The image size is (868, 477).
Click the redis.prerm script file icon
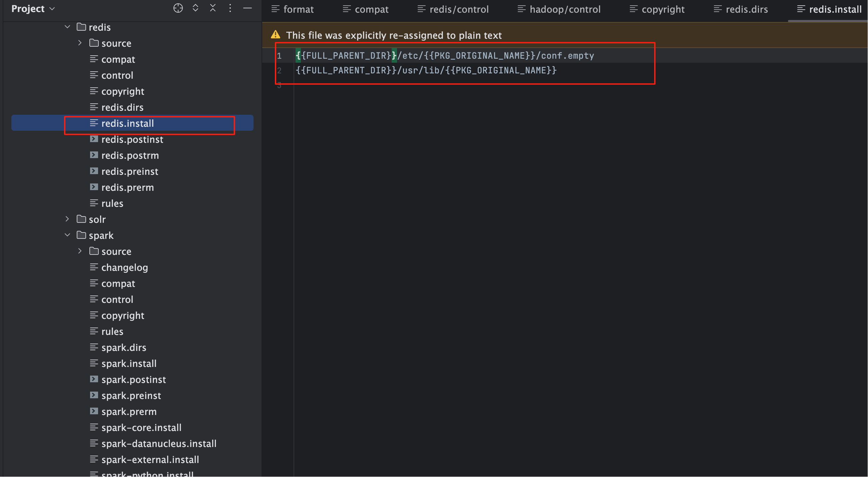click(x=94, y=187)
